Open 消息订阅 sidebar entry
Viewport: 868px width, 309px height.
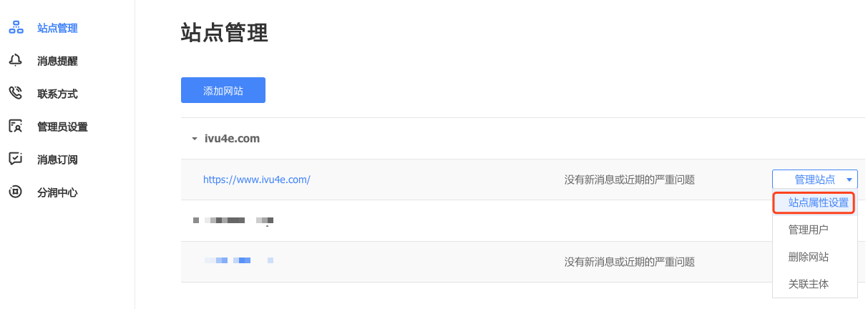tap(57, 160)
